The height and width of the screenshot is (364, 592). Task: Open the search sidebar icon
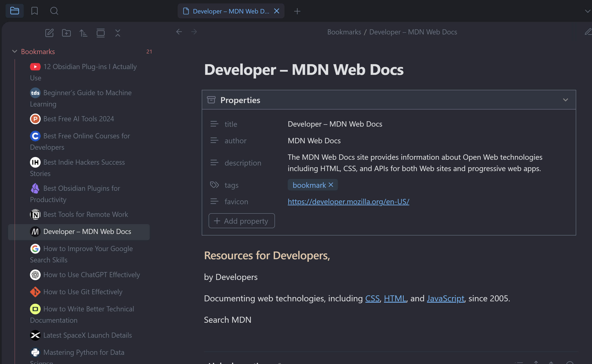pyautogui.click(x=54, y=11)
